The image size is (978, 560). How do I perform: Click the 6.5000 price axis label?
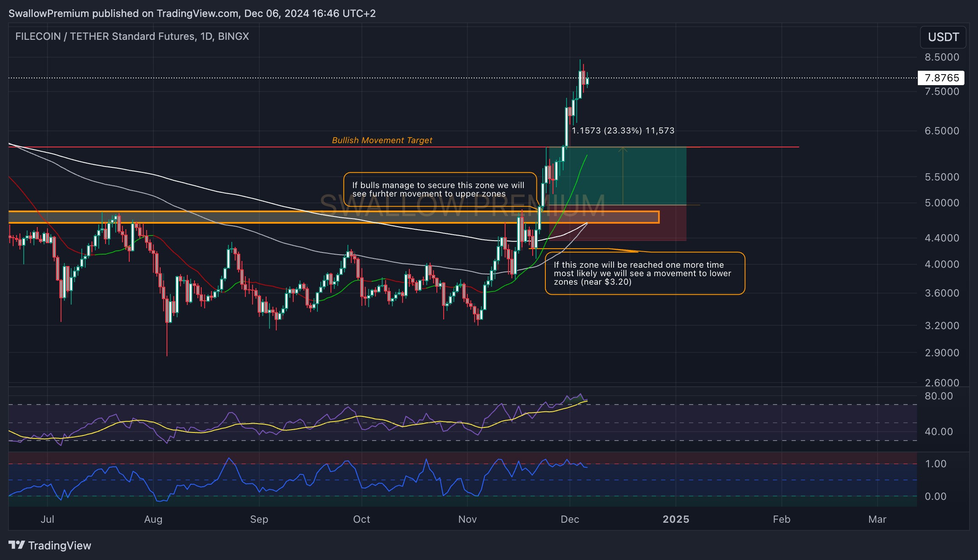point(942,131)
